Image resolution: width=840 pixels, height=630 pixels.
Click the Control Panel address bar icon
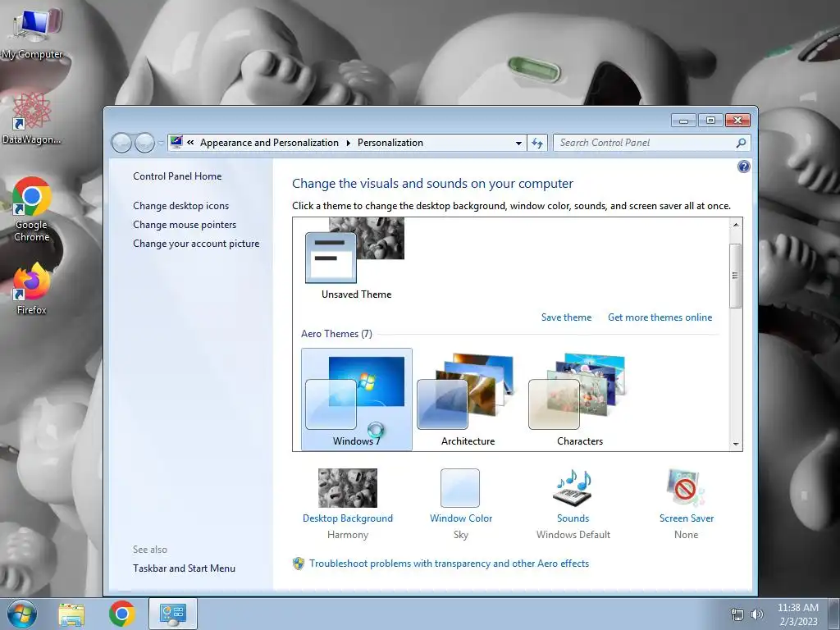176,142
